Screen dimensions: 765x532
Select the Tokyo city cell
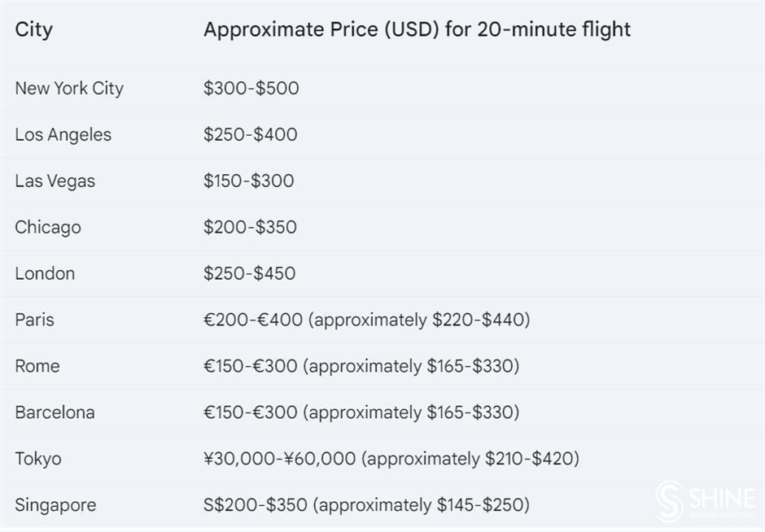coord(38,460)
